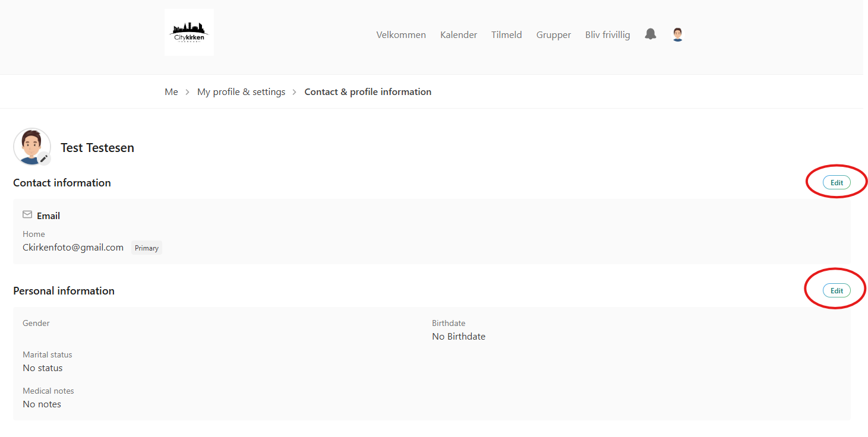This screenshot has width=868, height=437.
Task: Edit the Contact information section
Action: tap(837, 183)
